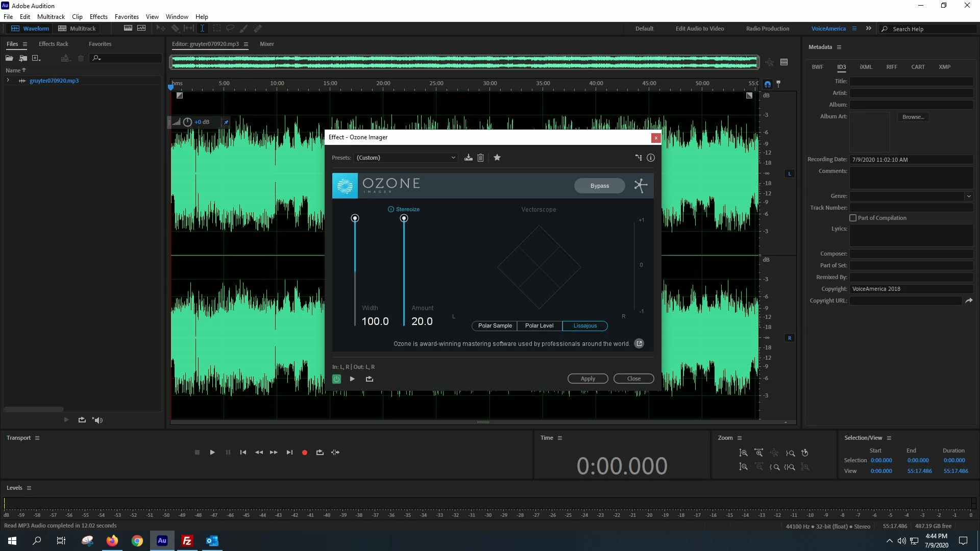Open file icon in the Files panel
Image resolution: width=980 pixels, height=551 pixels.
click(9, 58)
